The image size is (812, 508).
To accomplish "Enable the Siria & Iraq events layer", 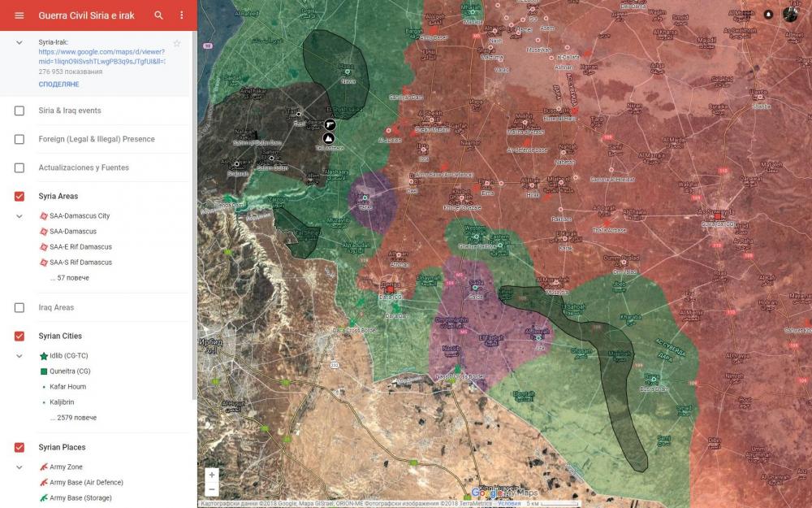I will coord(19,111).
